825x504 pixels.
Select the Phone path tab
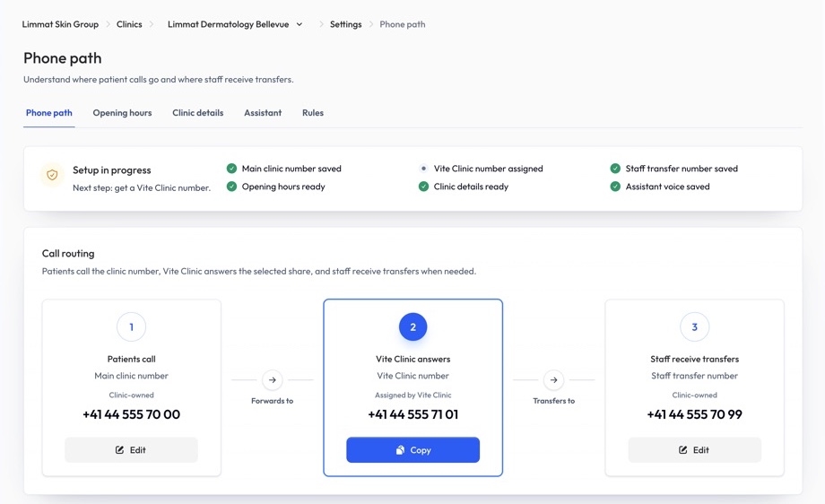click(49, 113)
